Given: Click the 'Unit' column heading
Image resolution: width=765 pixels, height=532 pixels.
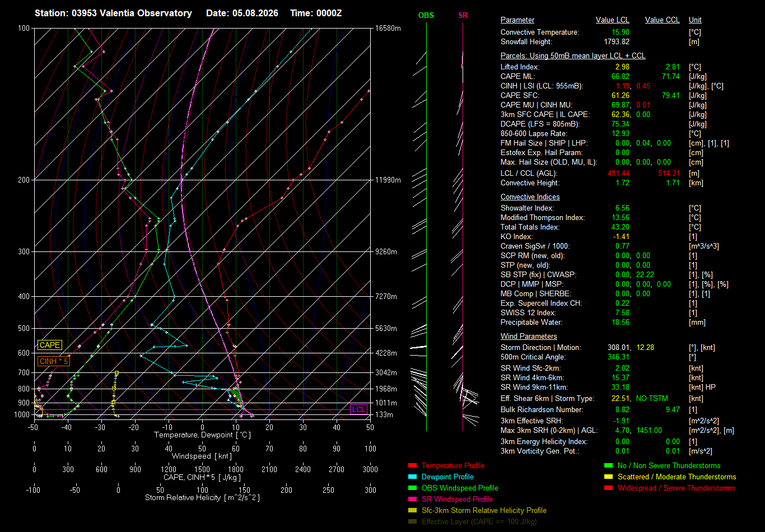Looking at the screenshot, I should point(695,20).
